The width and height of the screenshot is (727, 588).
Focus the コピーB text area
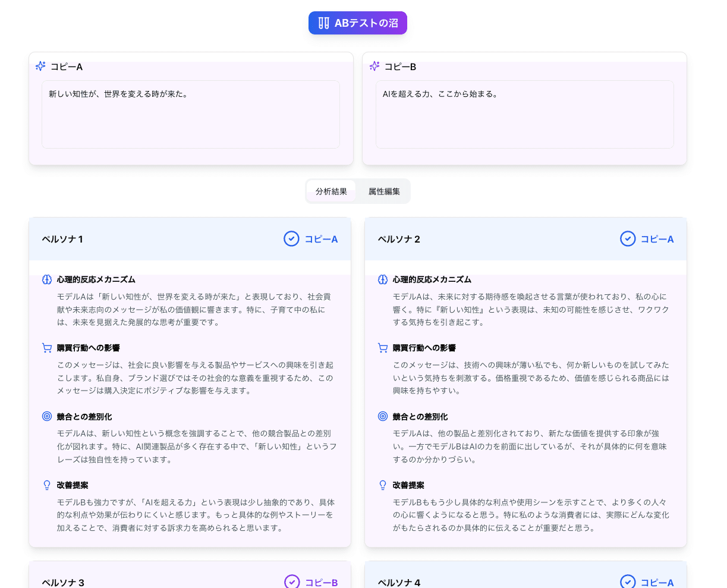(524, 115)
